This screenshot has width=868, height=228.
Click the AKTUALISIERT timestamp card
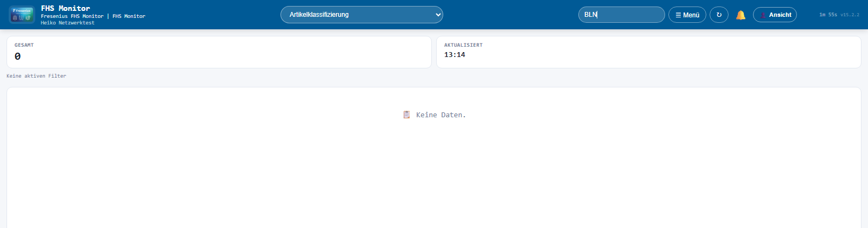click(x=648, y=52)
